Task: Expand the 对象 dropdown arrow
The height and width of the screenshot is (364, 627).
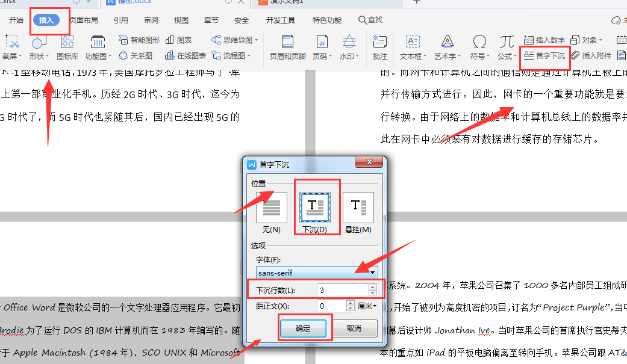Action: coord(600,40)
